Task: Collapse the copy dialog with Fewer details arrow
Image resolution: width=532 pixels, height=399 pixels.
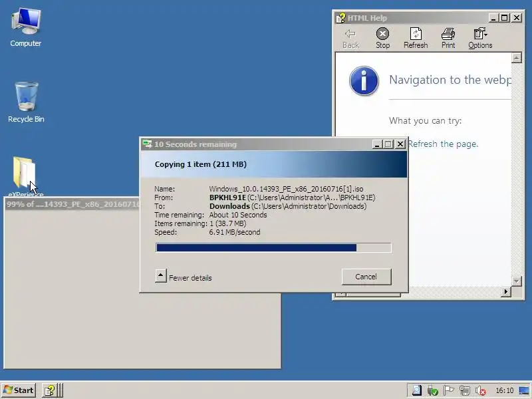Action: pos(161,275)
